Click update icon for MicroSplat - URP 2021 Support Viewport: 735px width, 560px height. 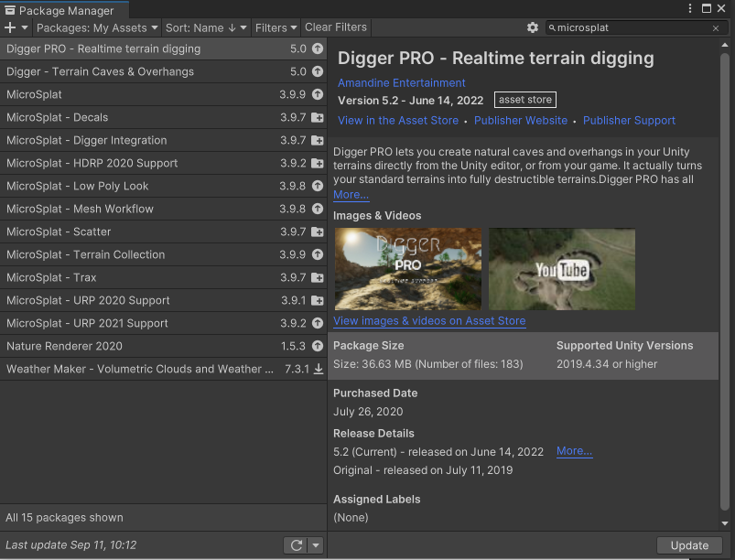[318, 323]
